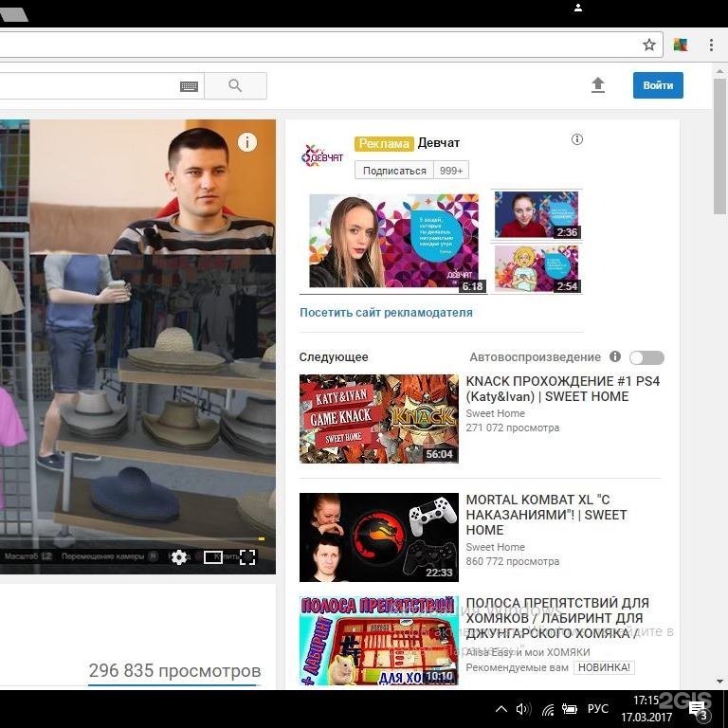Bookmark this page with the star icon
The height and width of the screenshot is (728, 728).
tap(649, 45)
